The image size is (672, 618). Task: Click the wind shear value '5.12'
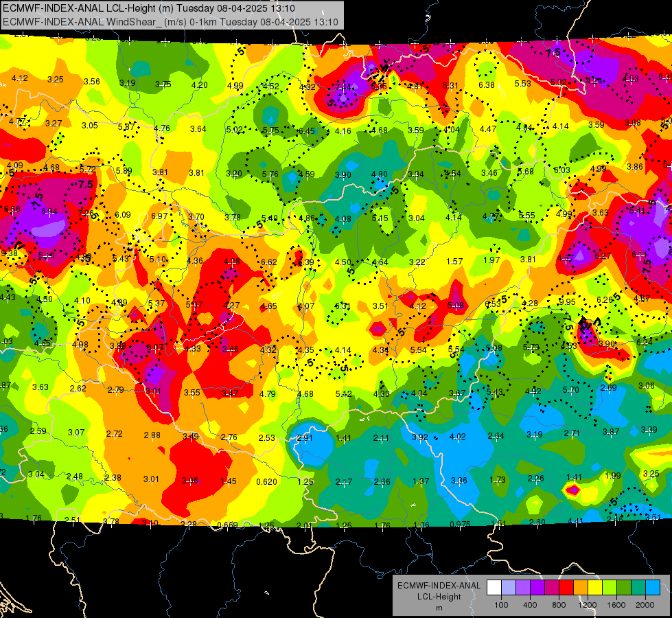pyautogui.click(x=343, y=393)
